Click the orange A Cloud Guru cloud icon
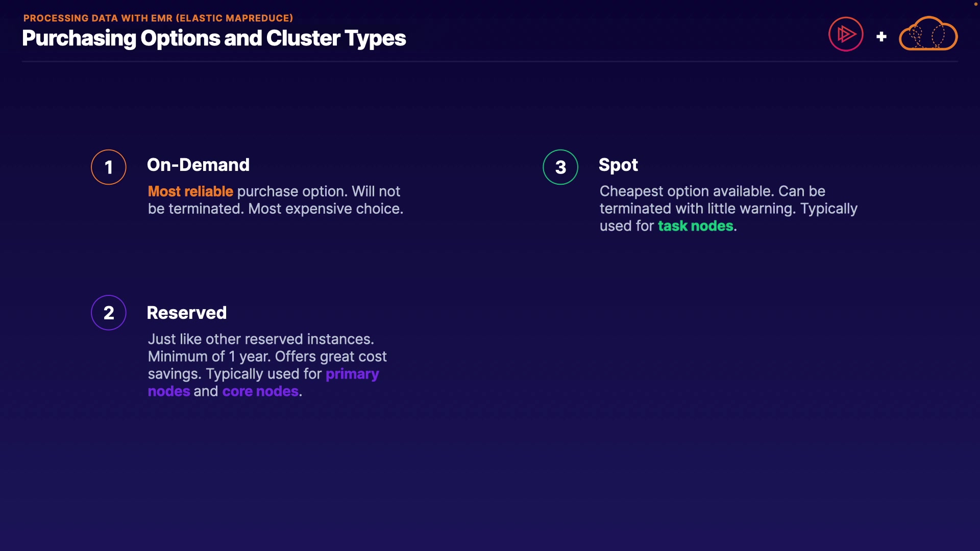Image resolution: width=980 pixels, height=551 pixels. point(928,34)
